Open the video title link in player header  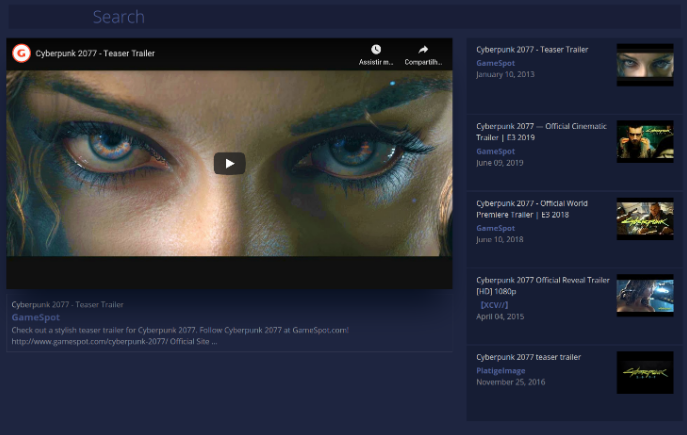pyautogui.click(x=95, y=53)
